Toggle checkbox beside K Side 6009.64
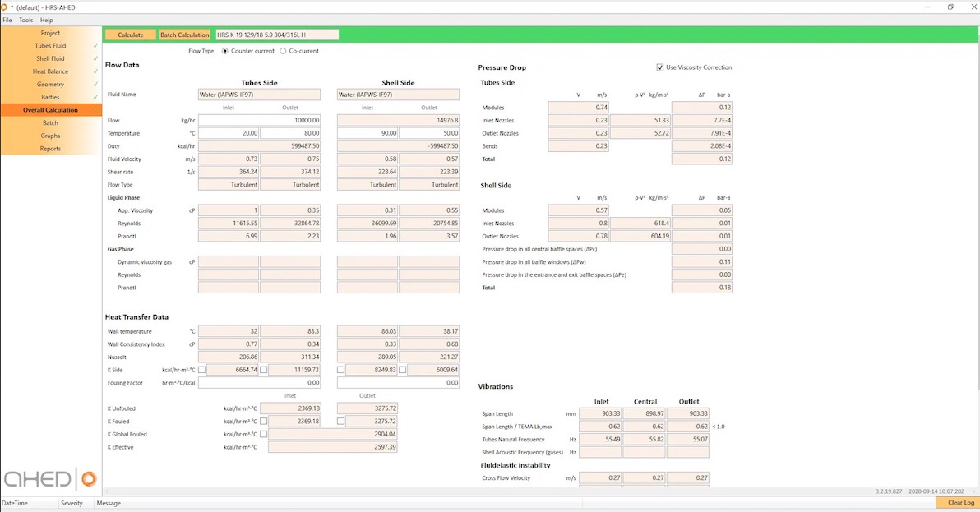Image resolution: width=980 pixels, height=512 pixels. [403, 370]
